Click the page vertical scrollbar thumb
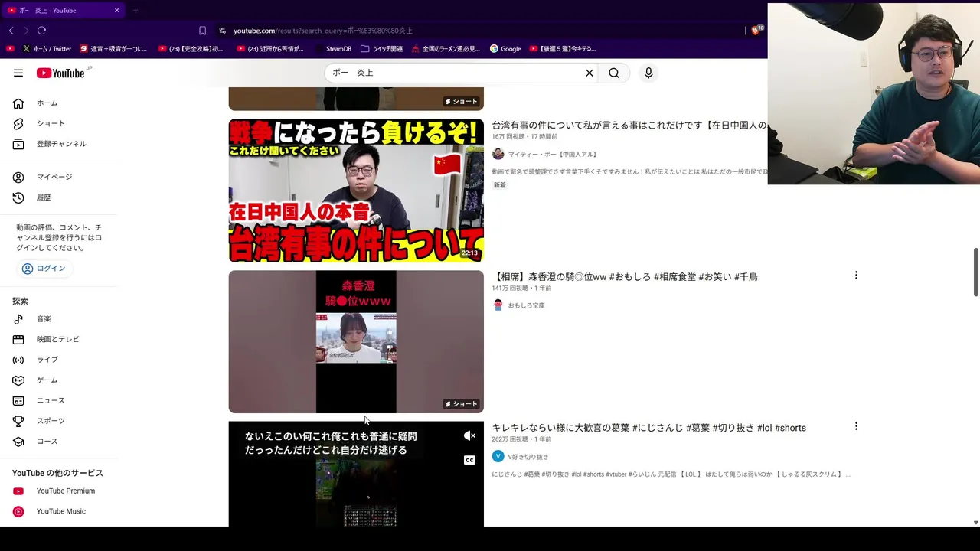This screenshot has height=551, width=980. pos(975,272)
